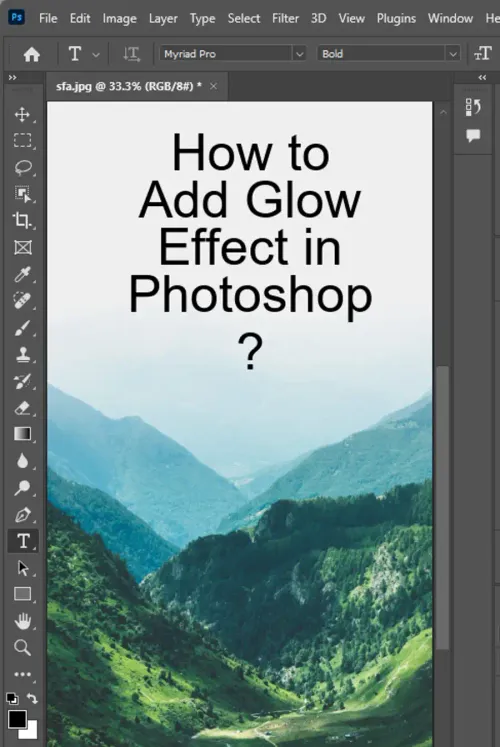
Task: Swap foreground and background colors
Action: (32, 698)
